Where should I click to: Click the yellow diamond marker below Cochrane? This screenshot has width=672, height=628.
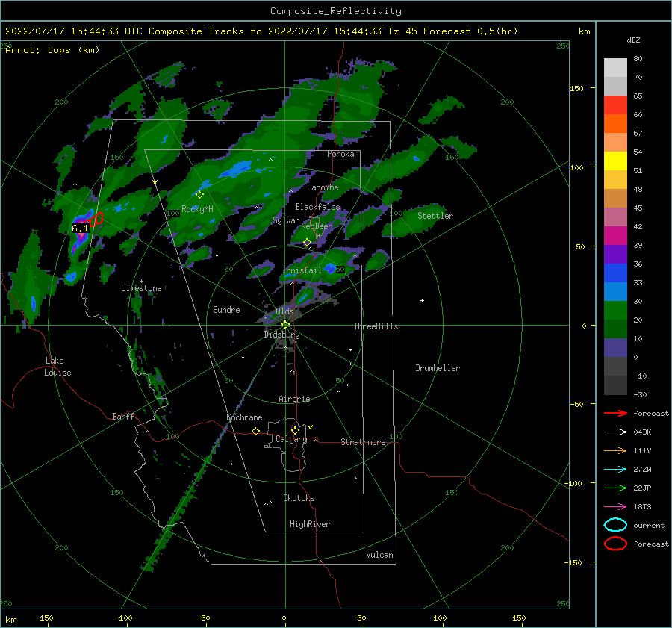255,432
